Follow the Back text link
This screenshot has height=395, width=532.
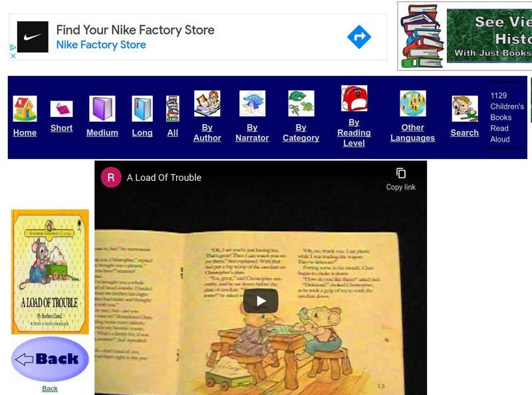click(50, 388)
